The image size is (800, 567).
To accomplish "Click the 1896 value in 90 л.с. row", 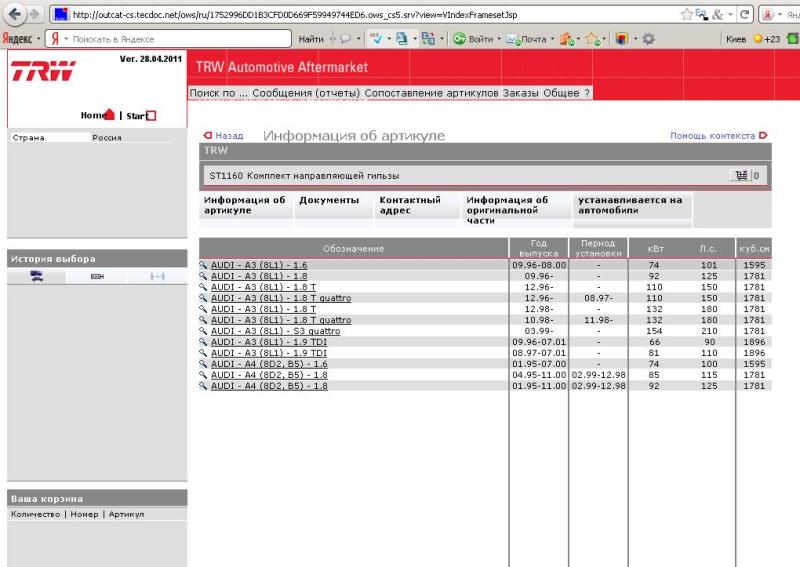I will 754,342.
